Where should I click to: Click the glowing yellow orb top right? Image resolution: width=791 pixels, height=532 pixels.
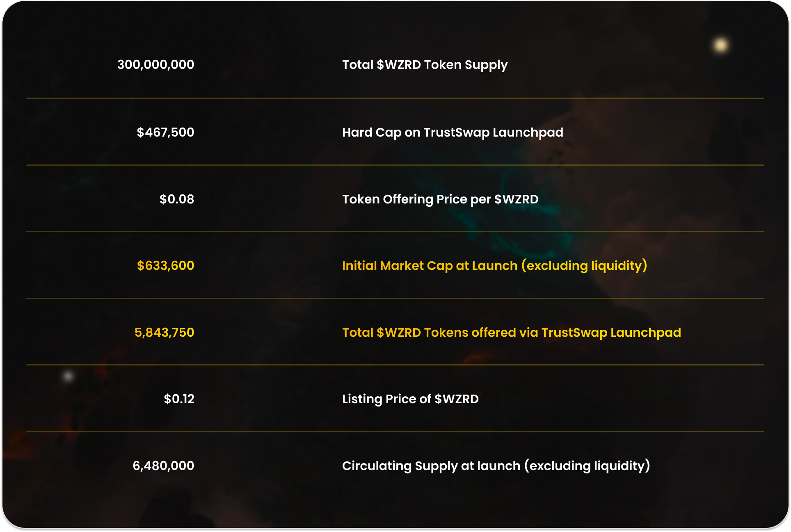(720, 45)
